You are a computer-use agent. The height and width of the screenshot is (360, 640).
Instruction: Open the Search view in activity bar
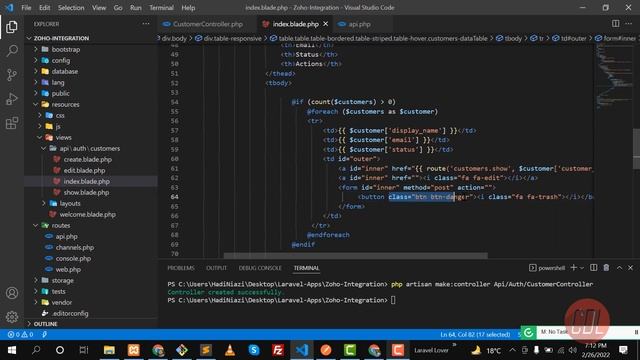tap(12, 51)
